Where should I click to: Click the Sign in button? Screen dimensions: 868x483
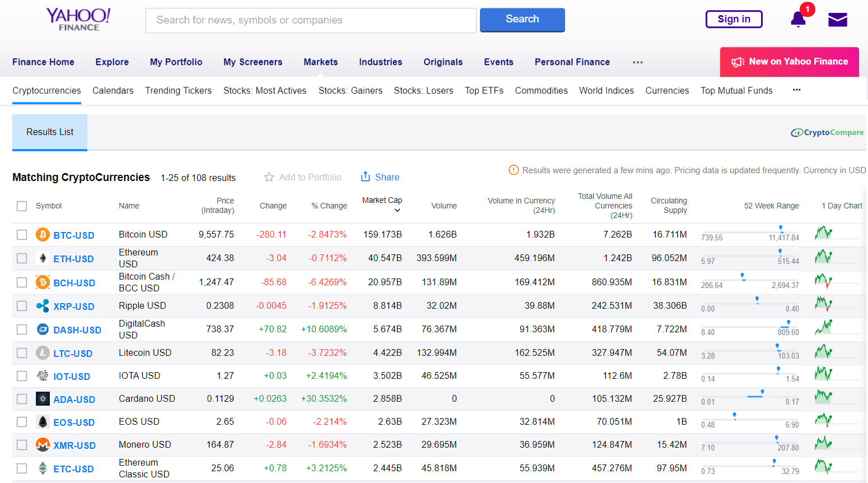(x=734, y=18)
